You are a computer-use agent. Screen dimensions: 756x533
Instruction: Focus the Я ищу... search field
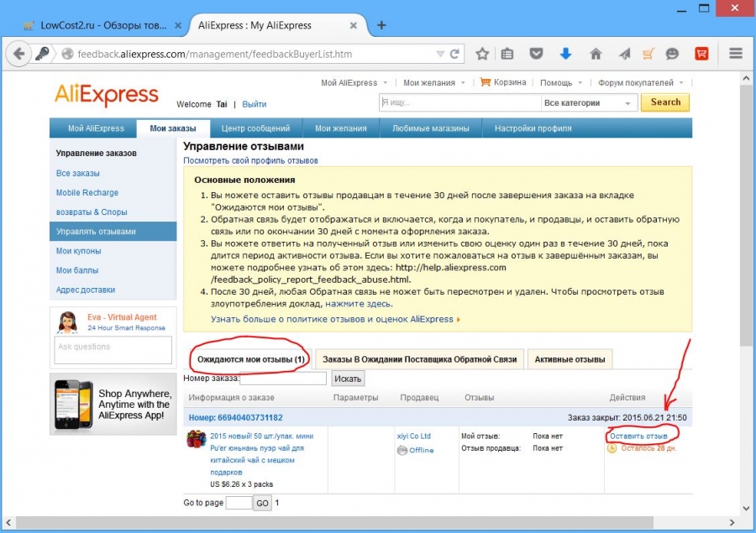pyautogui.click(x=460, y=102)
